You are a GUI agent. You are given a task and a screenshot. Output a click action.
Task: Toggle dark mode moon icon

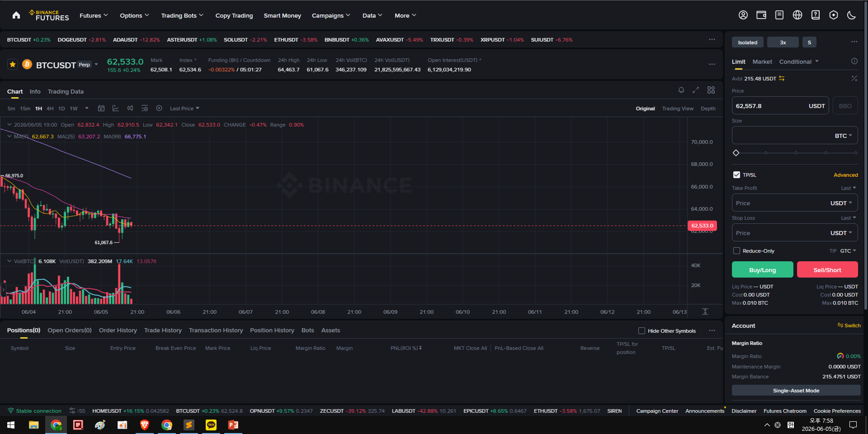(x=852, y=15)
